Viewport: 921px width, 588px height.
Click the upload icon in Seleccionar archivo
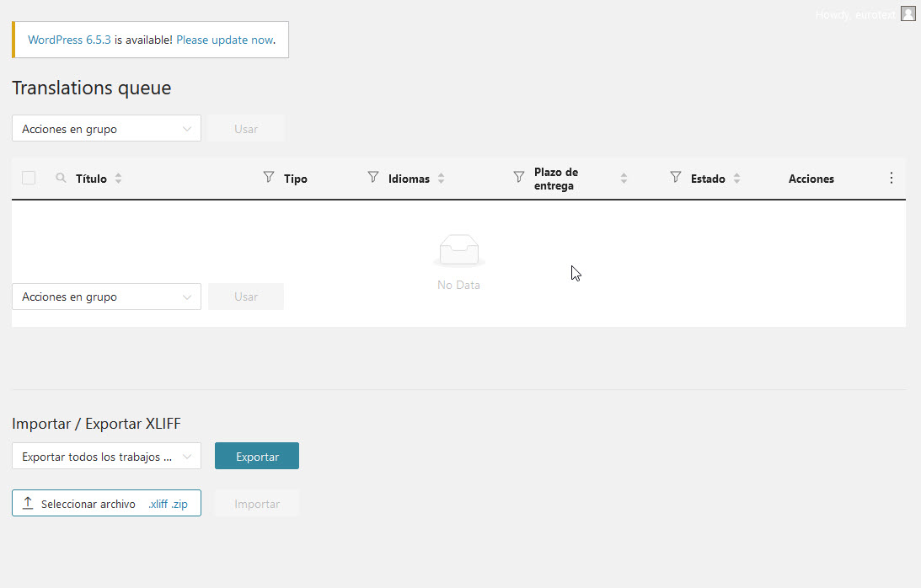pyautogui.click(x=28, y=504)
